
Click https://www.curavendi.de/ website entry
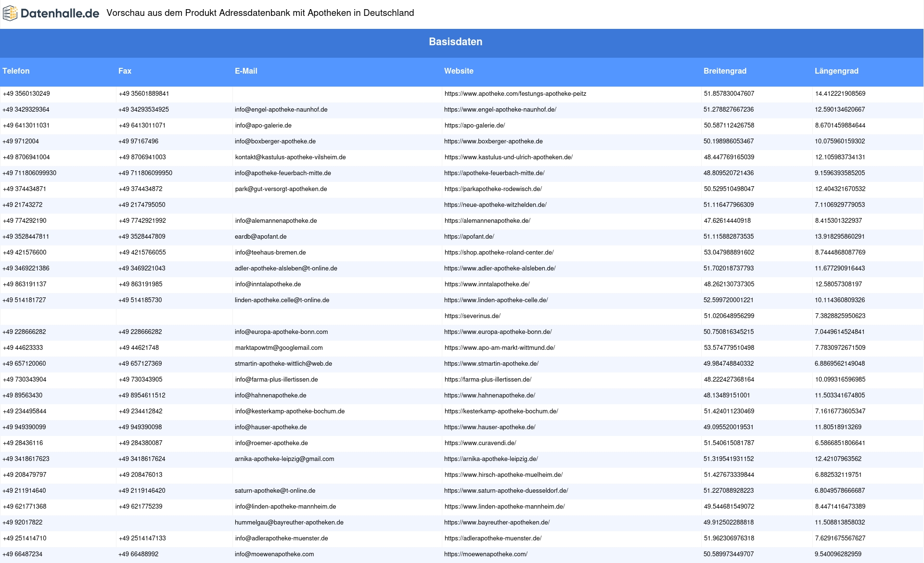[480, 443]
